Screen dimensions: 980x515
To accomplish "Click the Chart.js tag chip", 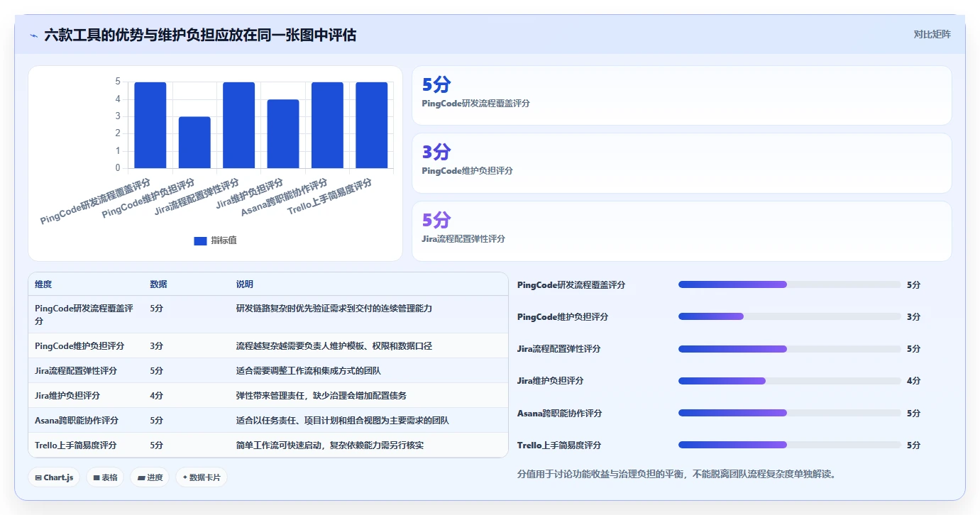I will pyautogui.click(x=54, y=478).
